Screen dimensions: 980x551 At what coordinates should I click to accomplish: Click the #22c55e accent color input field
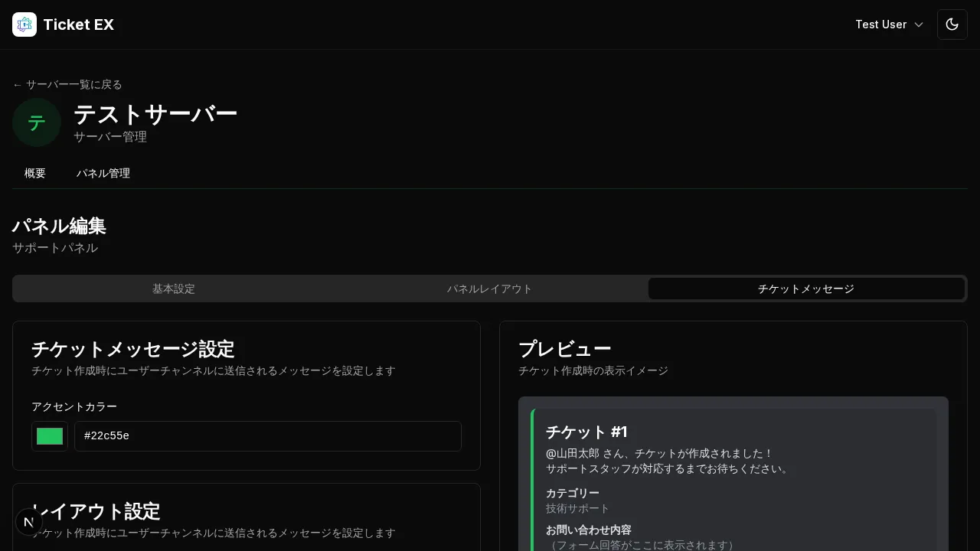tap(268, 435)
